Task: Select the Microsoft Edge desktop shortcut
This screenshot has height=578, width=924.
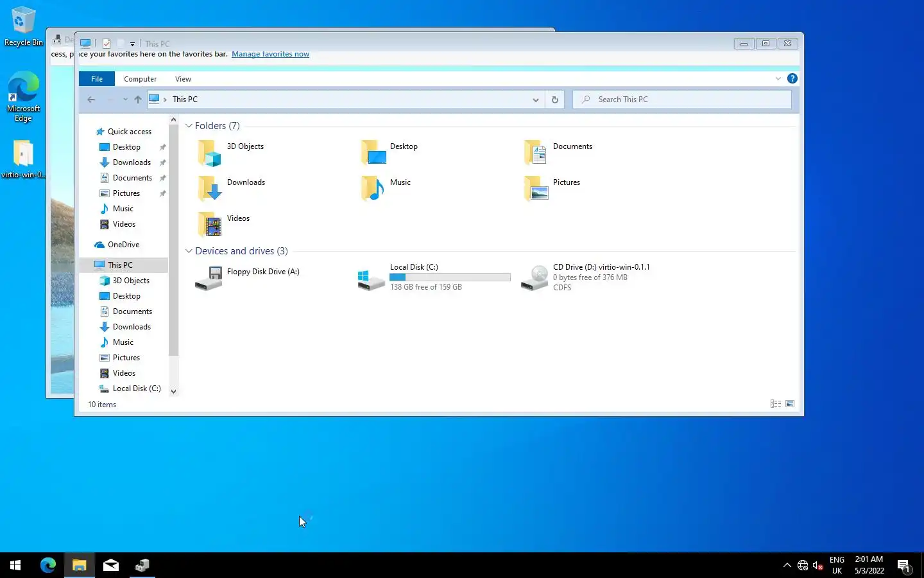Action: pos(24,96)
